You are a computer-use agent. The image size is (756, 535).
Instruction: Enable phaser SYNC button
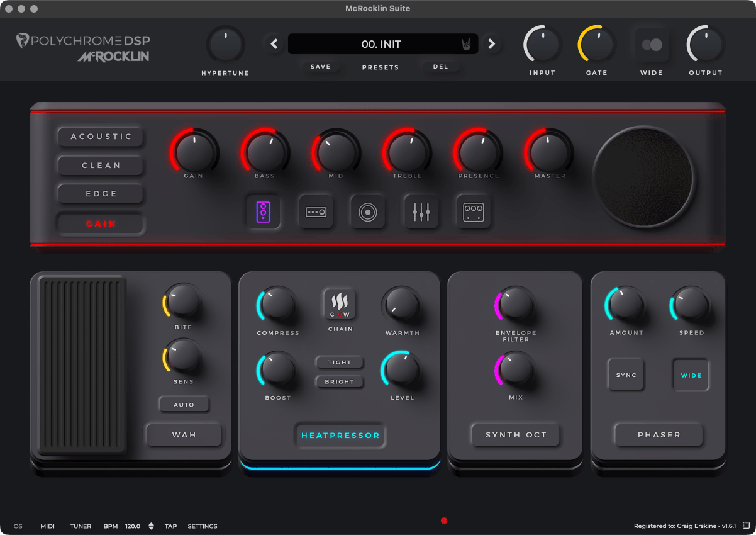point(626,375)
